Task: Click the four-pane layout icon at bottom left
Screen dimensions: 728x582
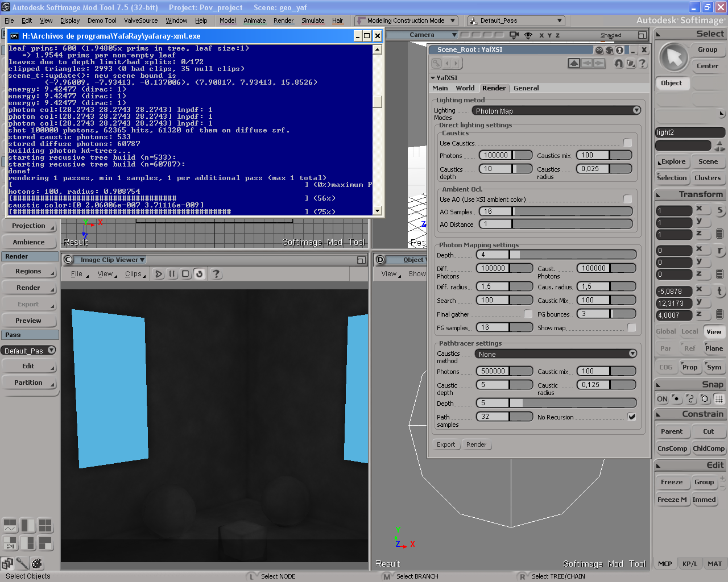Action: point(45,526)
